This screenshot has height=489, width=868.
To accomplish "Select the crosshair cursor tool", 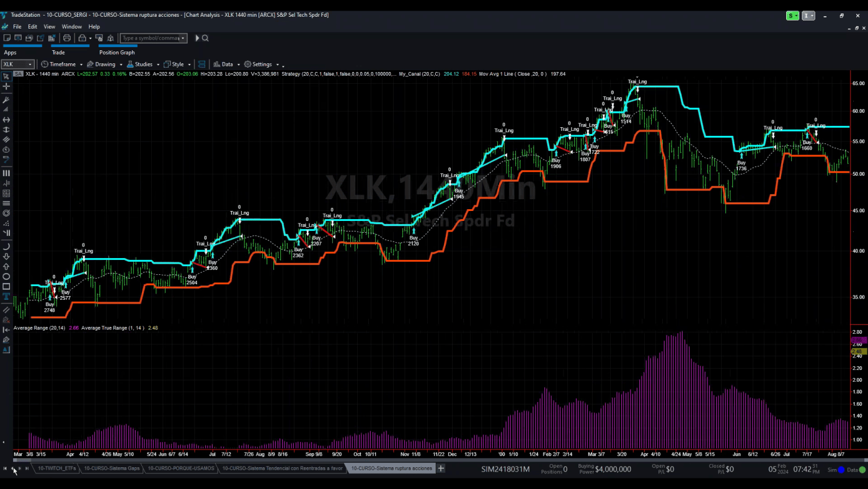I will click(6, 86).
